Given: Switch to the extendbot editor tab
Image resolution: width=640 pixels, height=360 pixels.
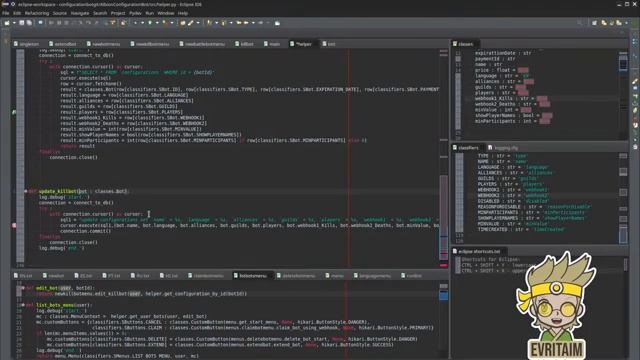Looking at the screenshot, I should pyautogui.click(x=62, y=44).
